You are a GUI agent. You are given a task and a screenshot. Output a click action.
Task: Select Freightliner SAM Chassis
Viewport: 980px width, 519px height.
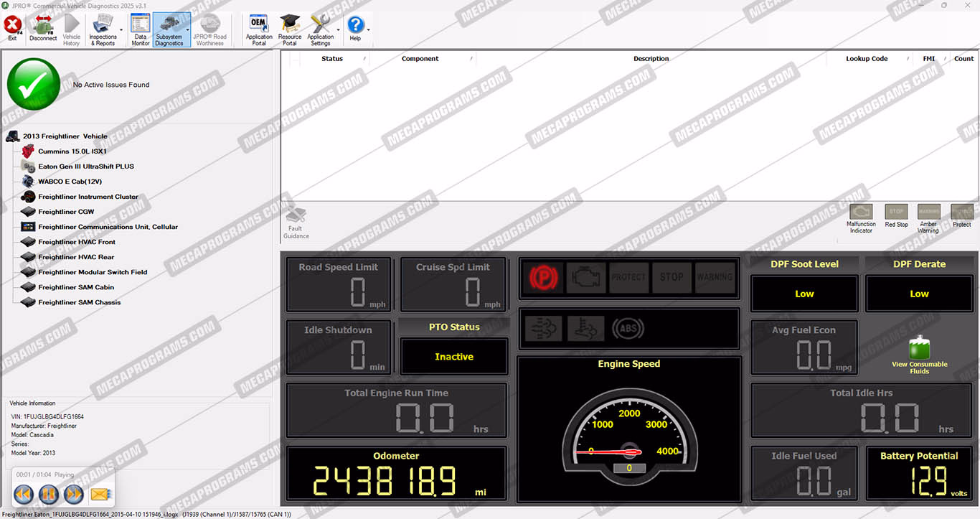coord(80,302)
